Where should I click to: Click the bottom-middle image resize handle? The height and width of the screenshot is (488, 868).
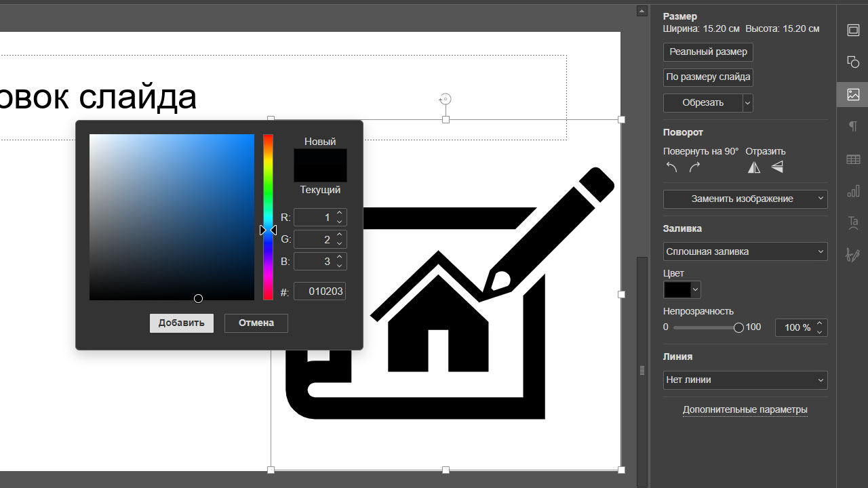pyautogui.click(x=446, y=470)
